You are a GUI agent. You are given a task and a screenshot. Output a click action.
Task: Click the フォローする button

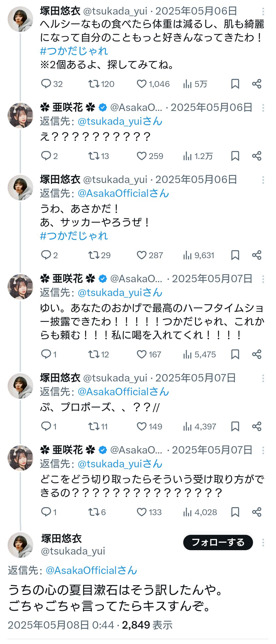[x=218, y=543]
